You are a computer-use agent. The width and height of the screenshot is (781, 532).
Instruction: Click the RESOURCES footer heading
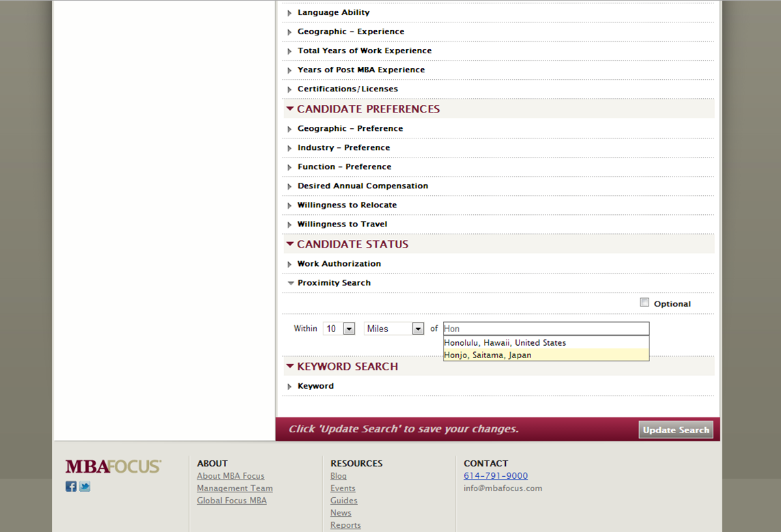[356, 463]
